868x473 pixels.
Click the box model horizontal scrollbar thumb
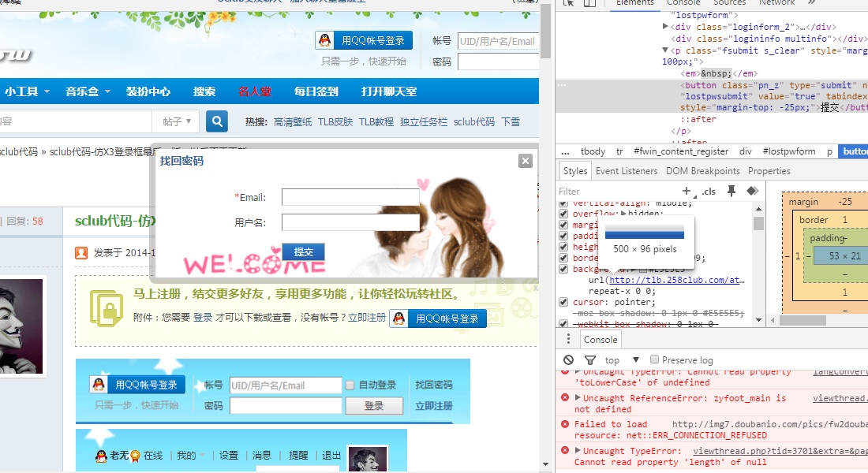coord(803,320)
